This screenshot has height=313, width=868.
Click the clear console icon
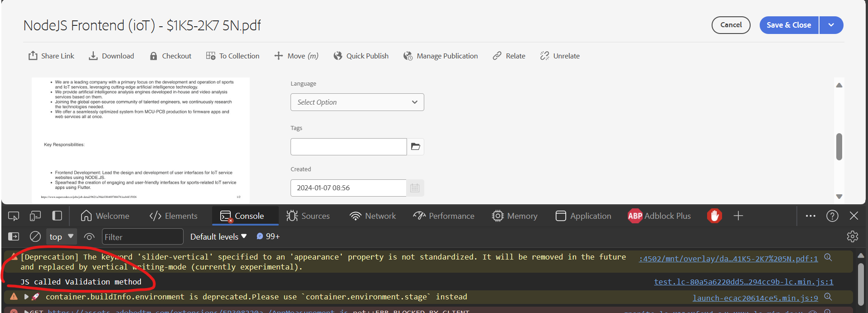pos(35,236)
